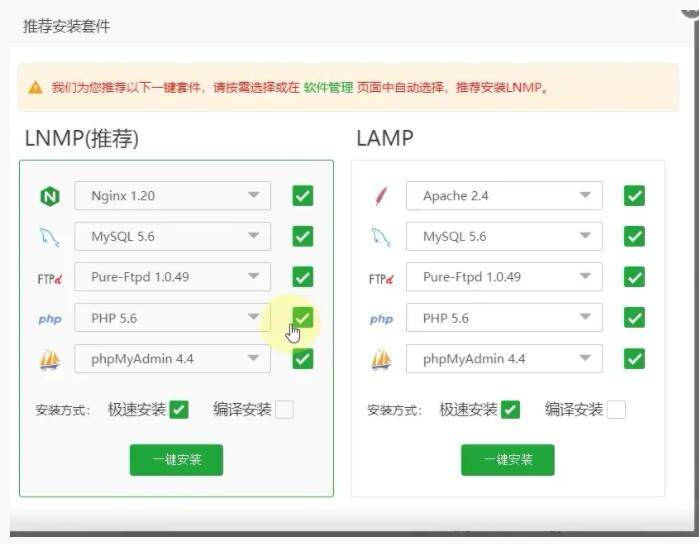The width and height of the screenshot is (699, 544).
Task: Click the MySQL dolphin icon in LAMP
Action: pos(381,237)
